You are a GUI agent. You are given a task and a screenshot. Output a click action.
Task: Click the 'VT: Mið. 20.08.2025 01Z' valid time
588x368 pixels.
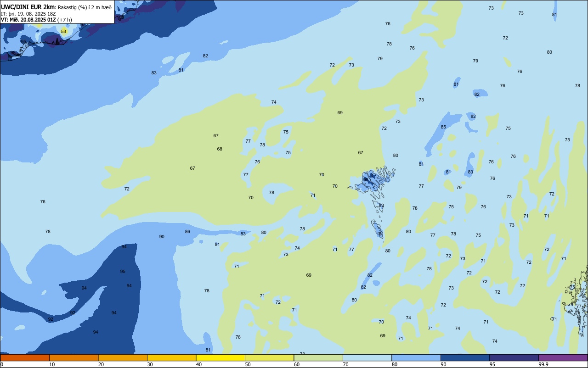(x=28, y=20)
